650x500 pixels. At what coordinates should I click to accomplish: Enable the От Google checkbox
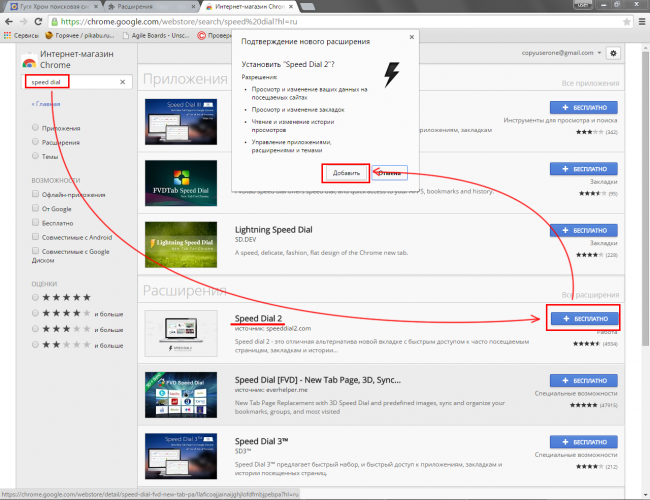pos(35,208)
